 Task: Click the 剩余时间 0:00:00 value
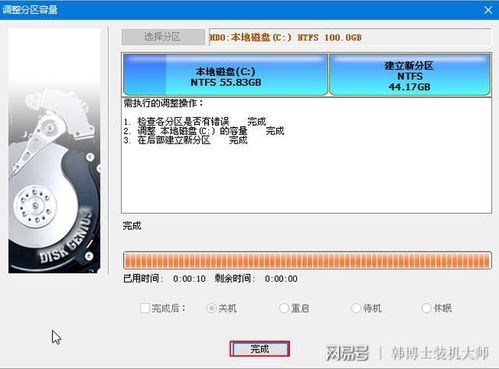(x=281, y=279)
